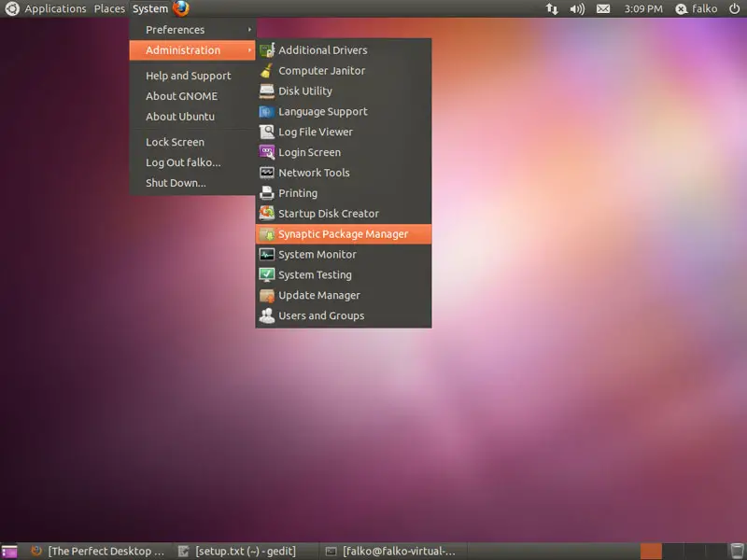Click the user status icon beside falko
This screenshot has height=560, width=747.
coord(682,9)
